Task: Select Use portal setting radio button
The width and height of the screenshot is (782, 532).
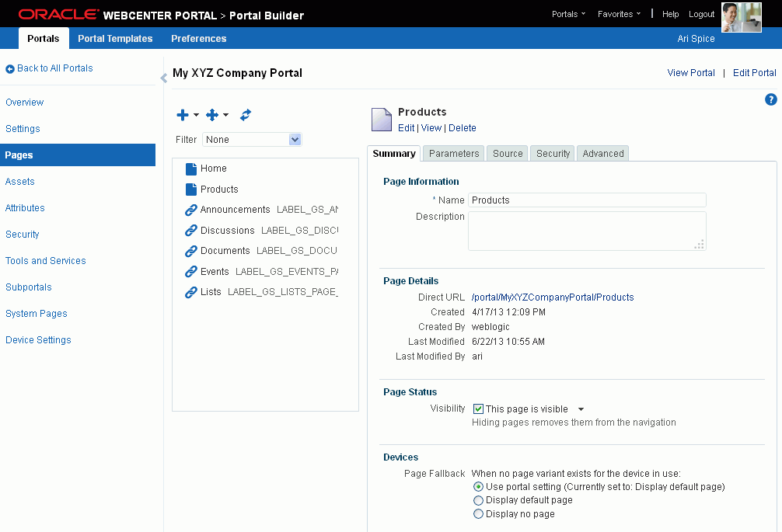Action: (478, 487)
